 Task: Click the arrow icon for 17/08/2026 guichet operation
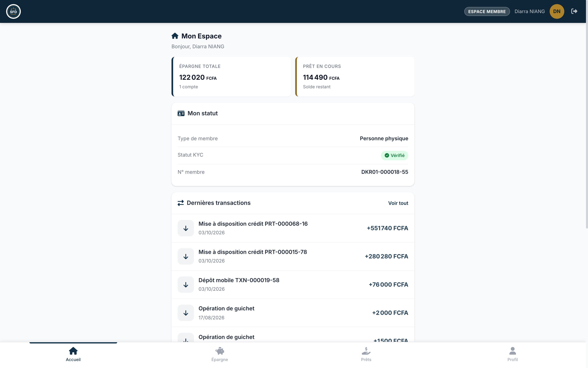tap(186, 313)
